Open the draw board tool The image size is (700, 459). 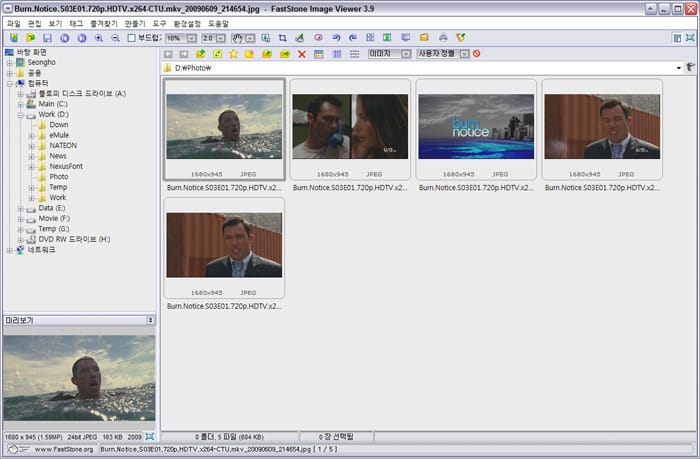300,38
